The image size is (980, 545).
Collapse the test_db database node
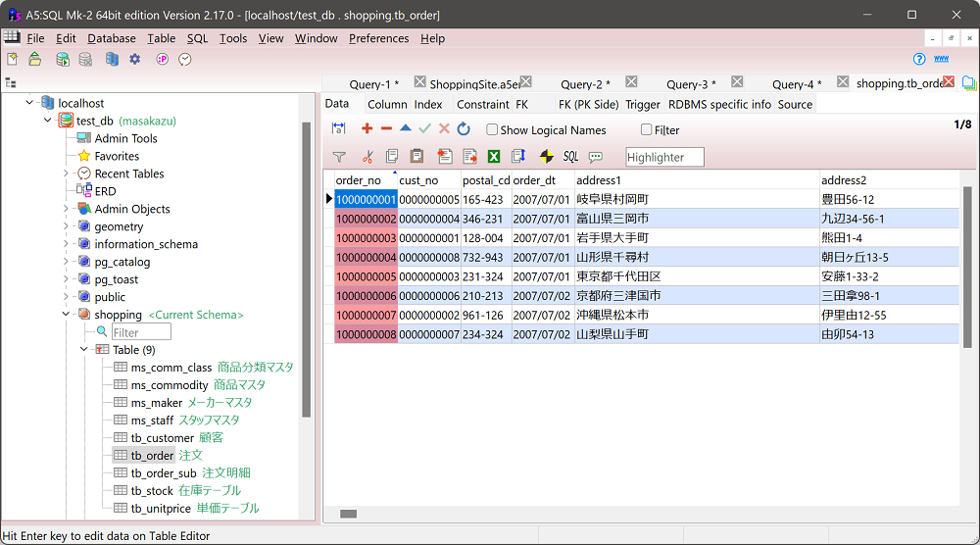(x=49, y=121)
